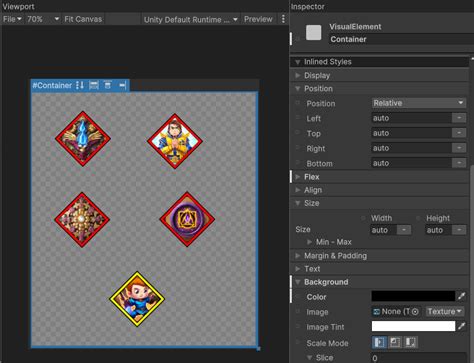Image resolution: width=474 pixels, height=363 pixels.
Task: Open the Texture type dropdown
Action: [x=445, y=311]
